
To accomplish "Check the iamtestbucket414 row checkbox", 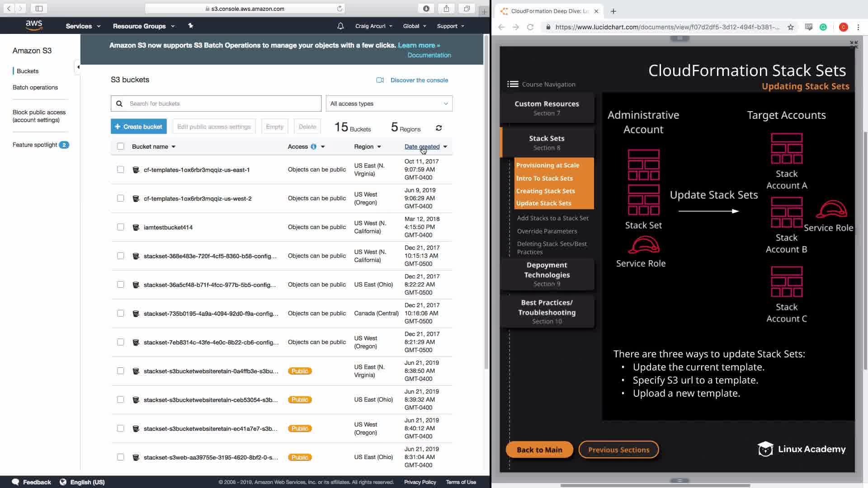I will click(120, 227).
